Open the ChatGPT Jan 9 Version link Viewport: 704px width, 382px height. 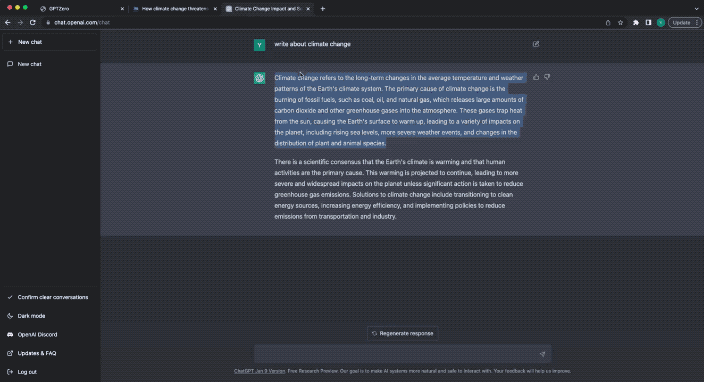point(260,371)
